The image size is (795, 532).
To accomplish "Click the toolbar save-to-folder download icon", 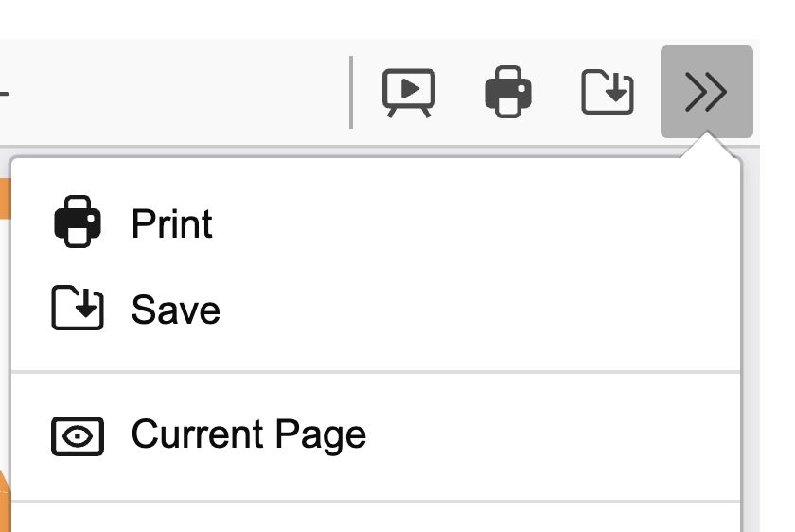I will [607, 93].
